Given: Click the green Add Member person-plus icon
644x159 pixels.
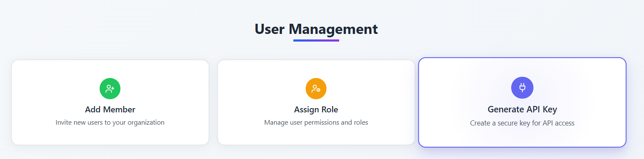Looking at the screenshot, I should coord(110,89).
